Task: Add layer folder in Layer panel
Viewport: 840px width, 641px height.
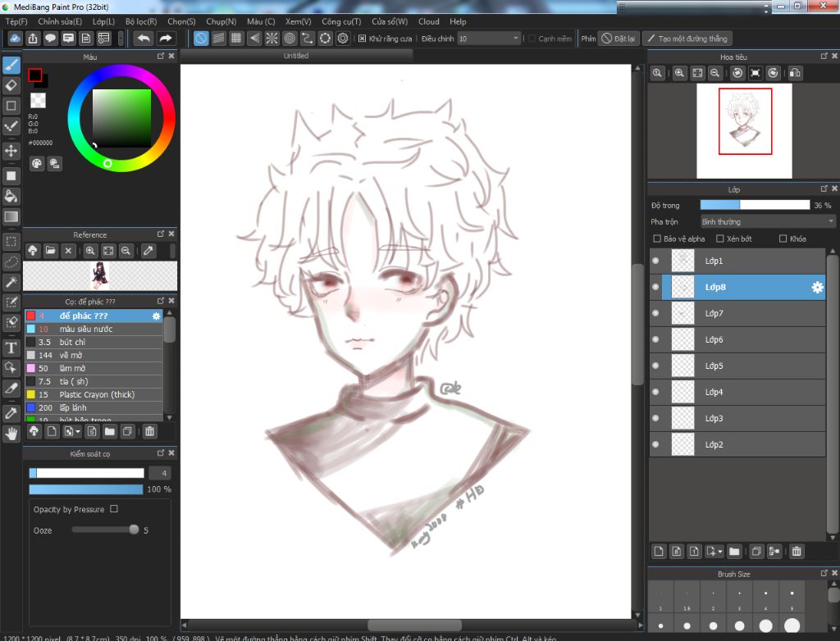Action: coord(734,552)
